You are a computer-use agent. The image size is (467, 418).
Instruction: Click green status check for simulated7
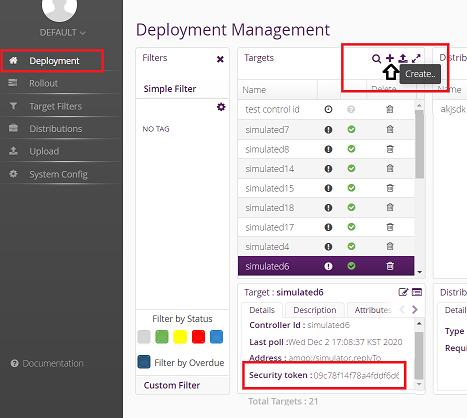[351, 129]
